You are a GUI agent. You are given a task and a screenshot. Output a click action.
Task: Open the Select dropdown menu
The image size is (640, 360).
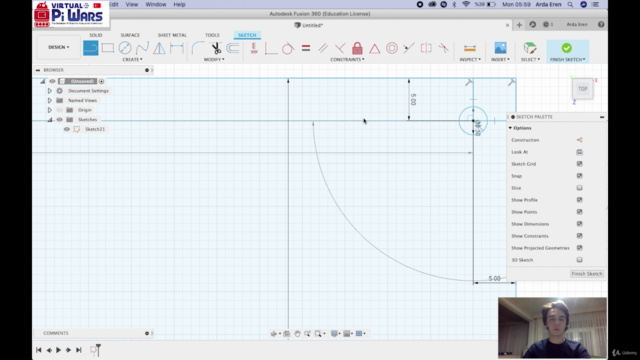[x=530, y=60]
